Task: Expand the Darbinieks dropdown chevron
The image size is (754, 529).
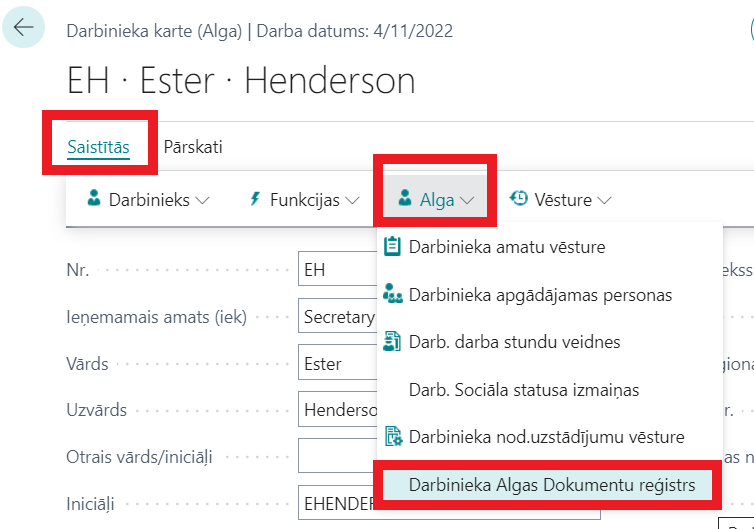Action: pyautogui.click(x=203, y=200)
